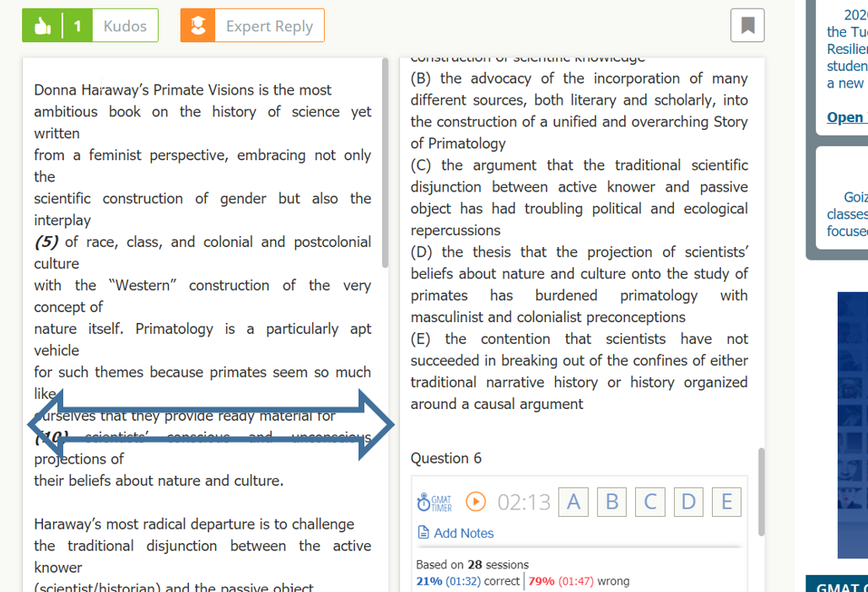Click the 02:13 timer display
Viewport: 868px width, 592px height.
(524, 503)
